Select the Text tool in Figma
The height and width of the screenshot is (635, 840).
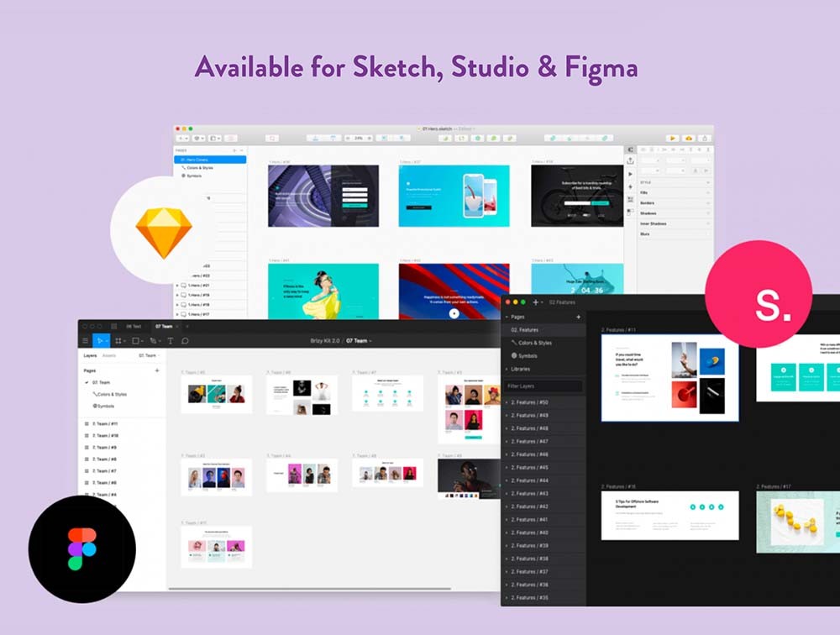pos(171,341)
